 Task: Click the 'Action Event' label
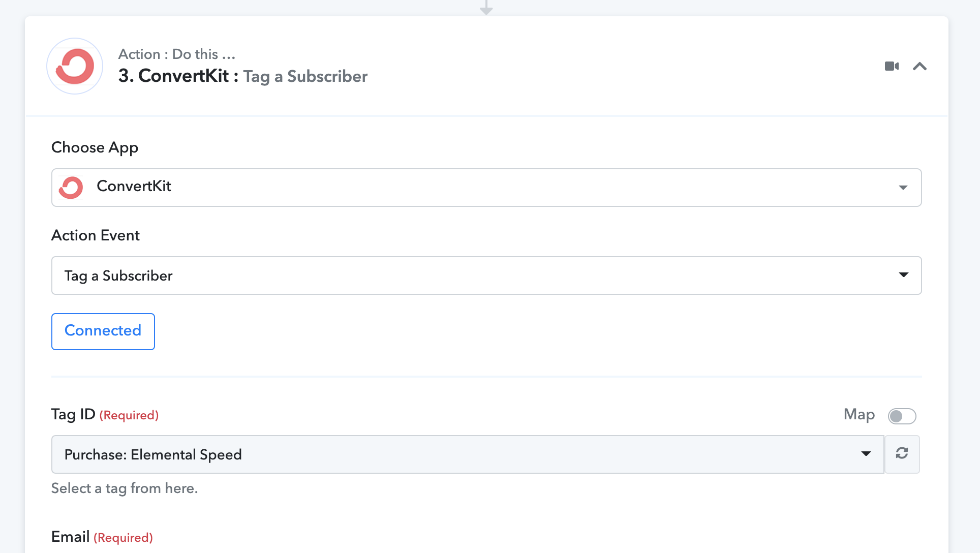(96, 235)
